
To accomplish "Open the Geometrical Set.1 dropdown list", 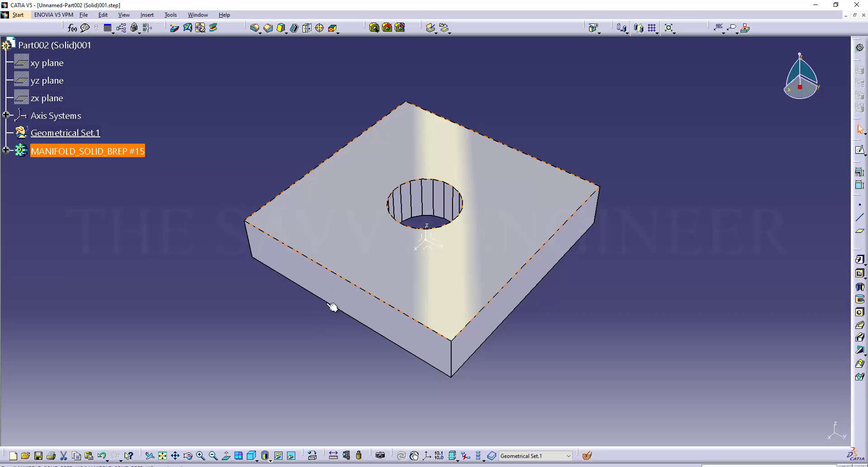I will (x=568, y=456).
